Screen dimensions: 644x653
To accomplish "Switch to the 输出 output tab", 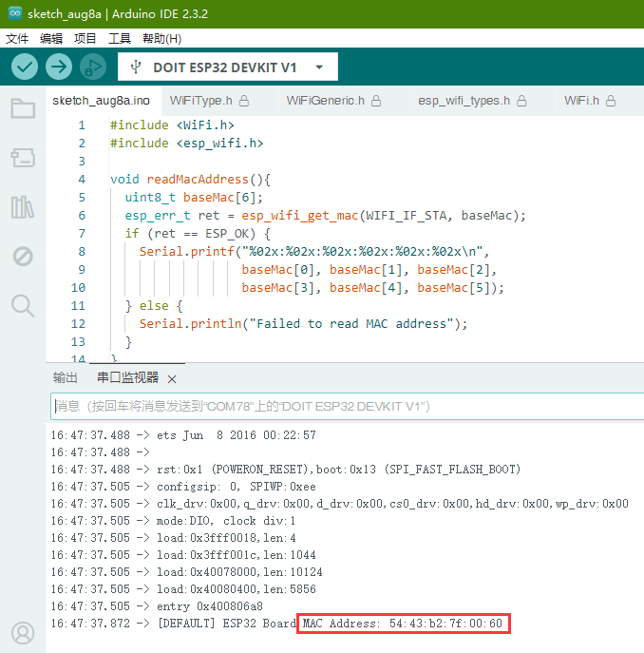I will click(66, 377).
